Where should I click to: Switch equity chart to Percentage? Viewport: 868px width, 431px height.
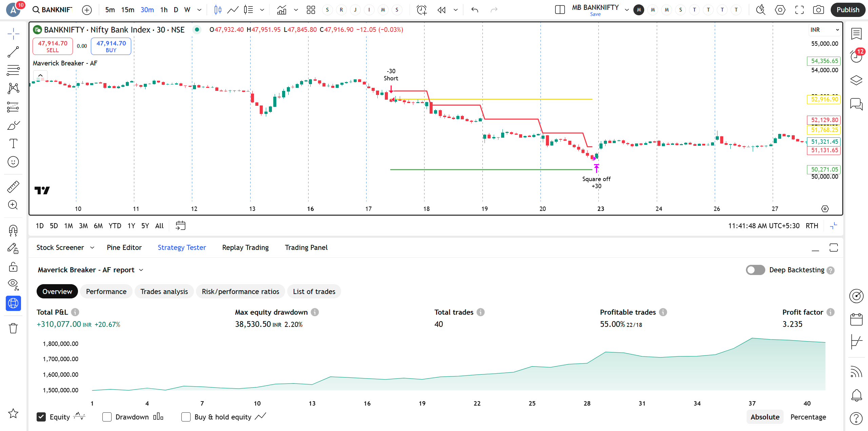tap(808, 417)
